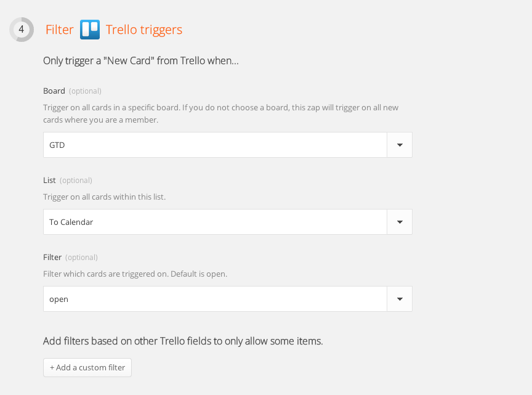This screenshot has height=395, width=532.
Task: Expand the Filter dropdown arrow
Action: 400,299
